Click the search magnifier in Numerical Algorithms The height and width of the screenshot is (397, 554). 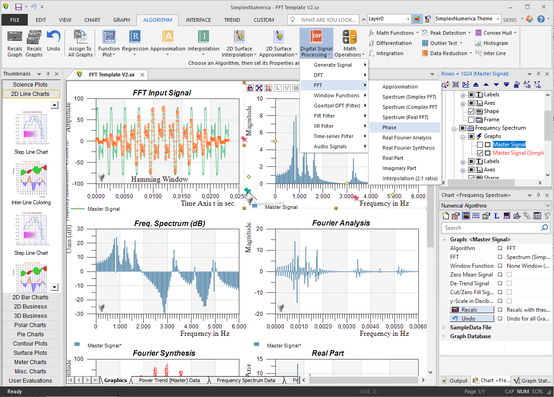pos(544,227)
